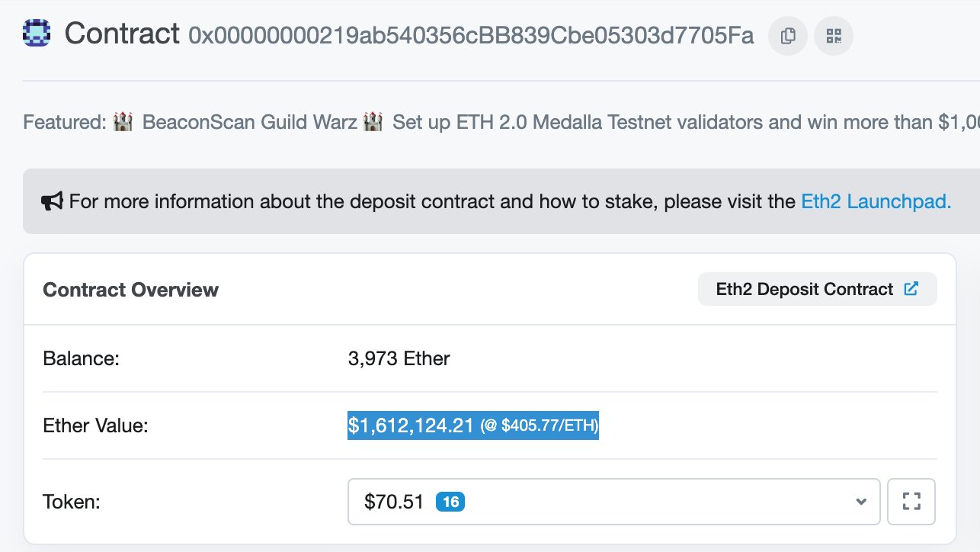
Task: Copy the contract address to clipboard
Action: tap(788, 36)
